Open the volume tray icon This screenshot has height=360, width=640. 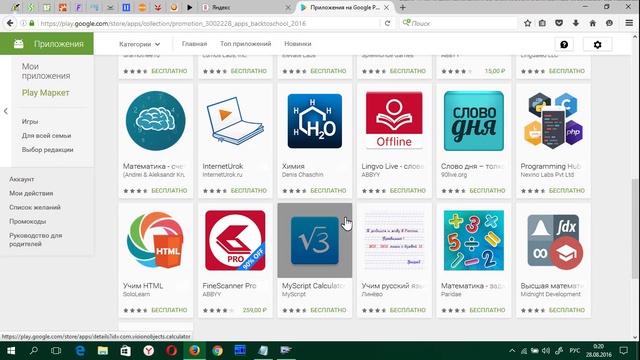[546, 351]
